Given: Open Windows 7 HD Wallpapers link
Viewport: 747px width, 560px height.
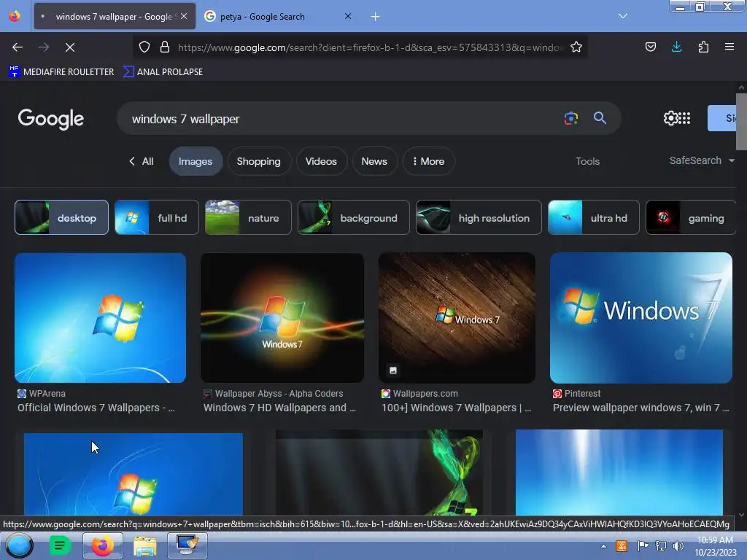Looking at the screenshot, I should [279, 408].
